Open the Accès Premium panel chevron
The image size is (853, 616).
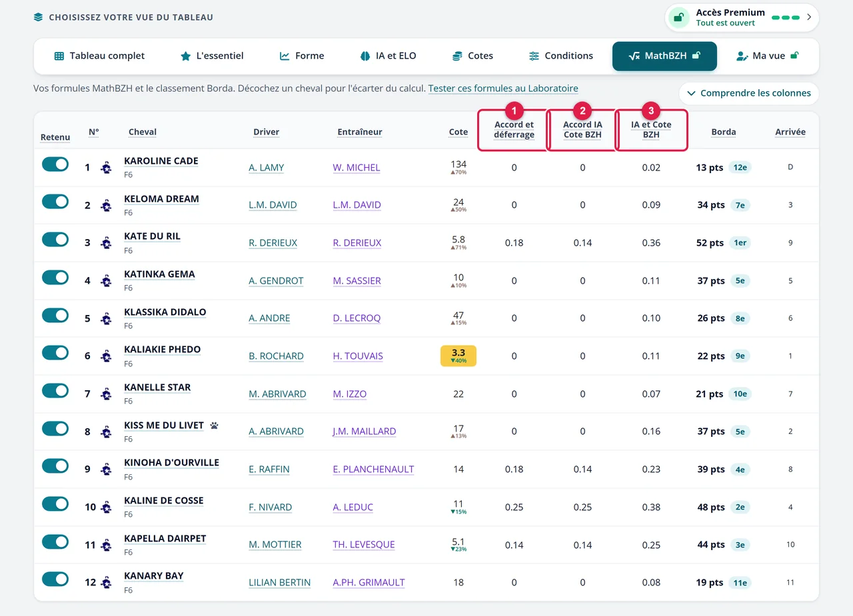pos(809,17)
